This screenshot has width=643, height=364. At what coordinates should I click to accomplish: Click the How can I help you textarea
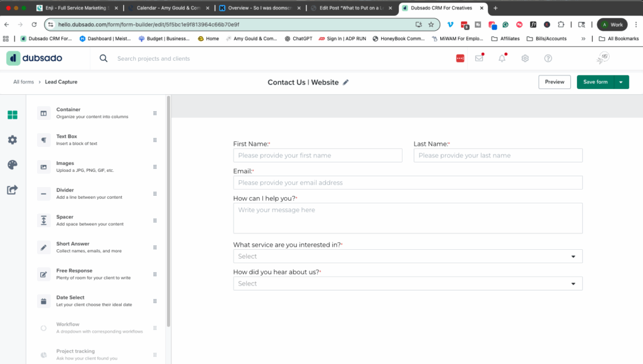point(408,218)
